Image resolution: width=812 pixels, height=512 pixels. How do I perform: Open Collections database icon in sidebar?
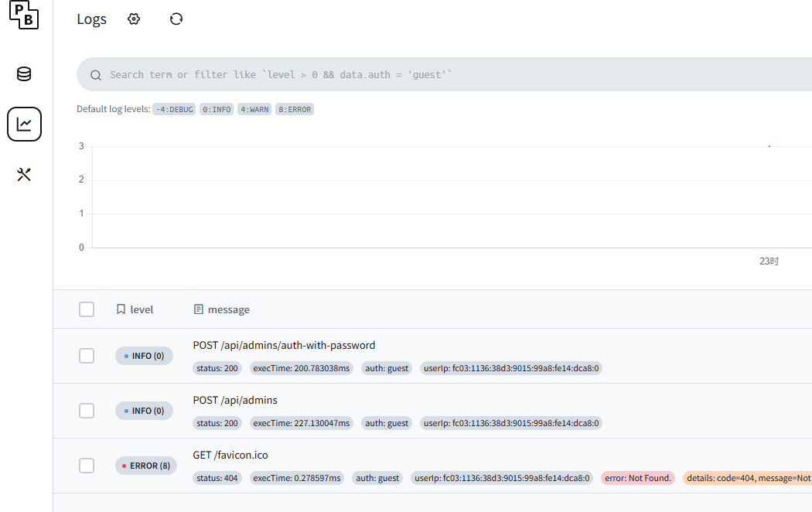point(24,74)
